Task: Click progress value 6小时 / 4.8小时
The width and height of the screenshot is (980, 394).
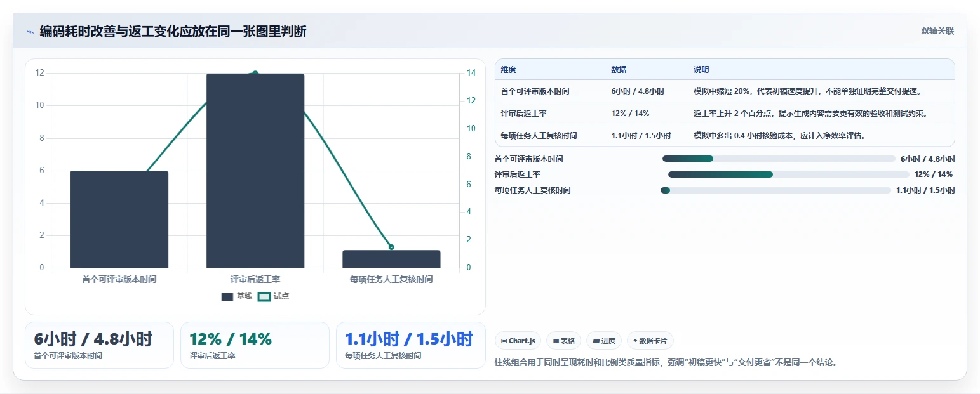Action: (x=927, y=159)
